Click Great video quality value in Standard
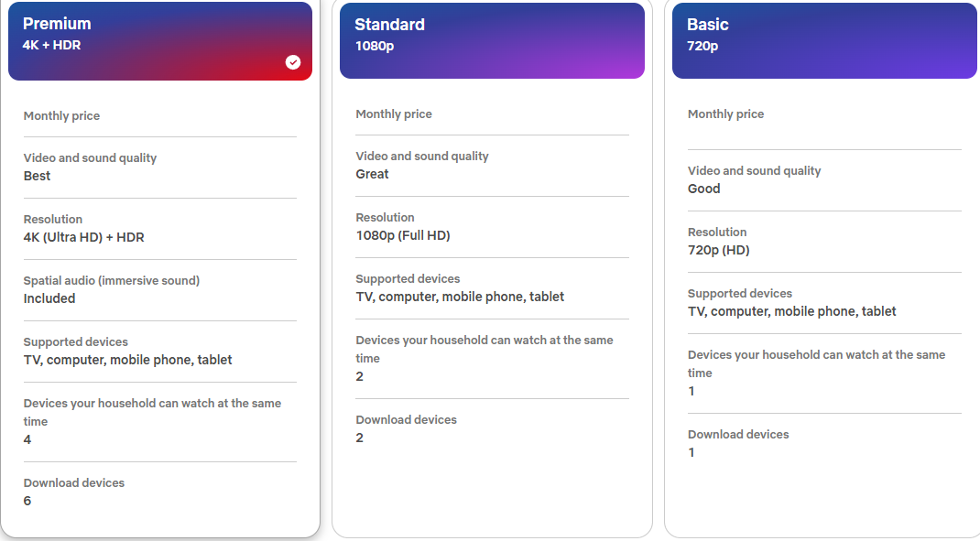This screenshot has height=541, width=980. tap(372, 174)
